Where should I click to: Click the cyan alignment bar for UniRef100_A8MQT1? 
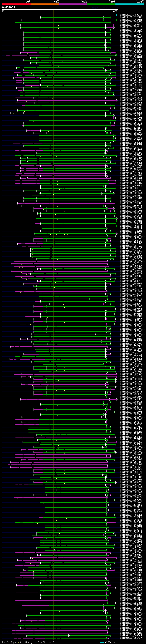(x=66, y=15)
